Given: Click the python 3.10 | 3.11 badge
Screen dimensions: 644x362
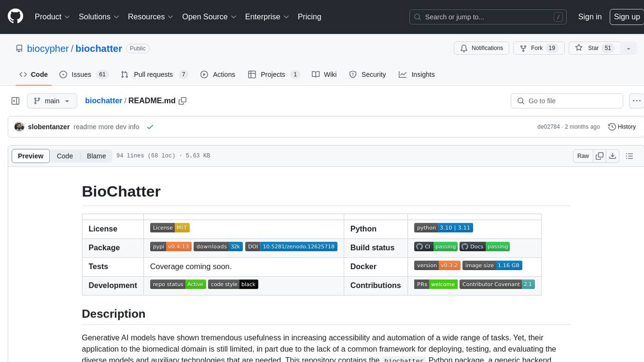Looking at the screenshot, I should coord(444,227).
